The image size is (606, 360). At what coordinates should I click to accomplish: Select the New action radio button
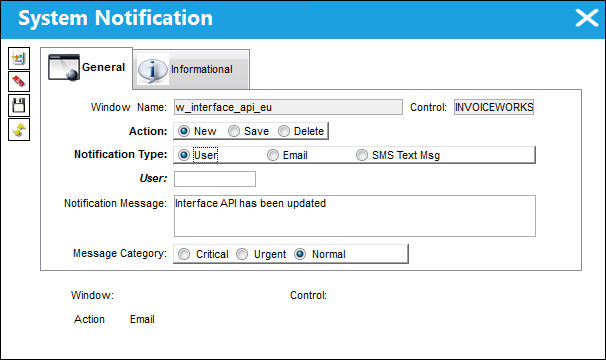[184, 131]
